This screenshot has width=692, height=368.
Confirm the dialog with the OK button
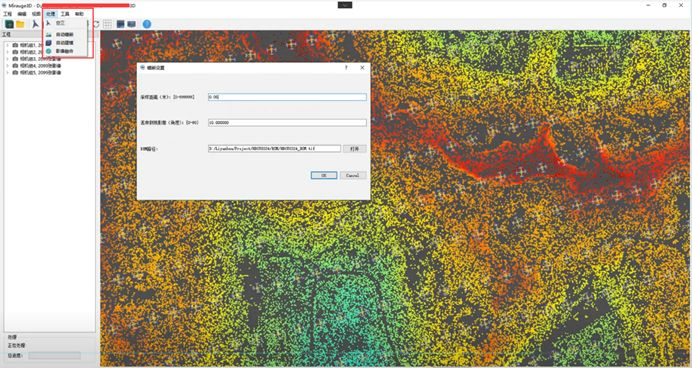[323, 175]
